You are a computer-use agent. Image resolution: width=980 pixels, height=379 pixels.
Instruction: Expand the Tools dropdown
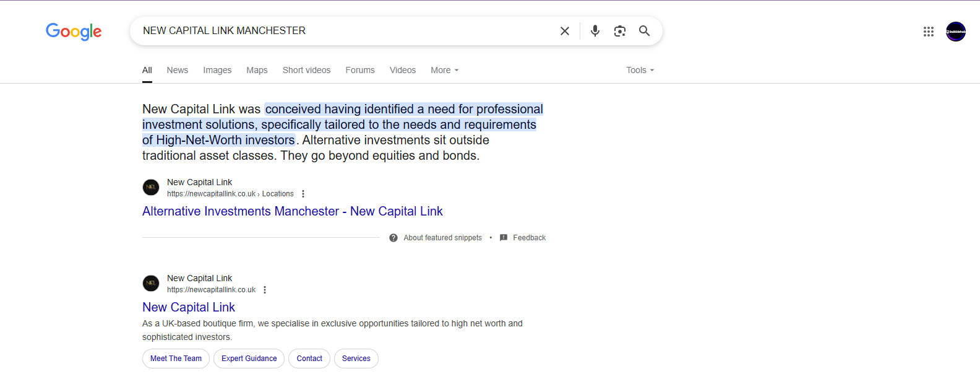(640, 70)
